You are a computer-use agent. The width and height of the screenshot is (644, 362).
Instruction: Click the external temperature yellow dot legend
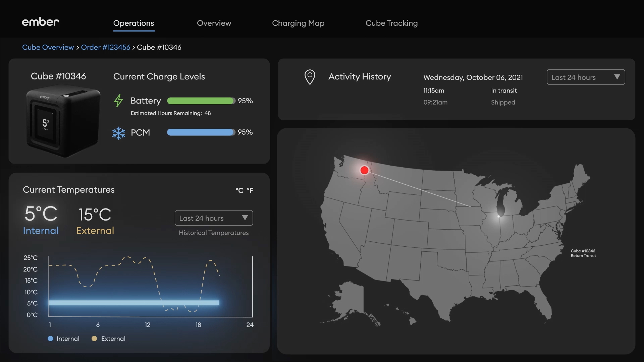[x=94, y=338]
